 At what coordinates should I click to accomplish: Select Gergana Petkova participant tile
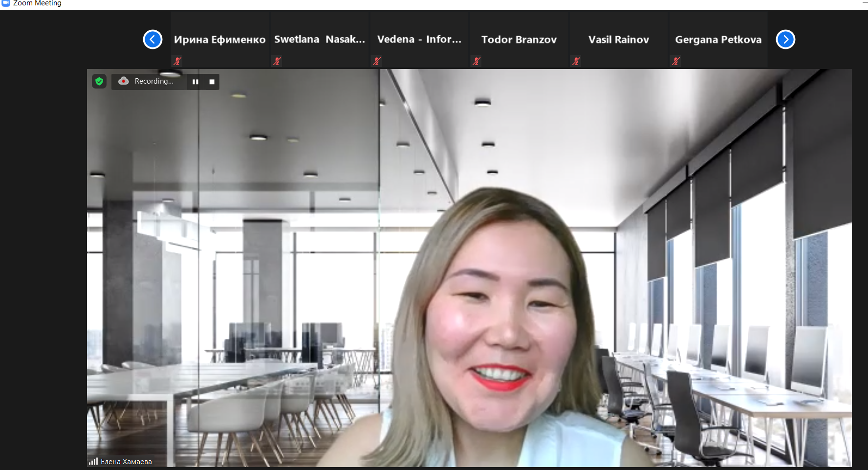718,40
